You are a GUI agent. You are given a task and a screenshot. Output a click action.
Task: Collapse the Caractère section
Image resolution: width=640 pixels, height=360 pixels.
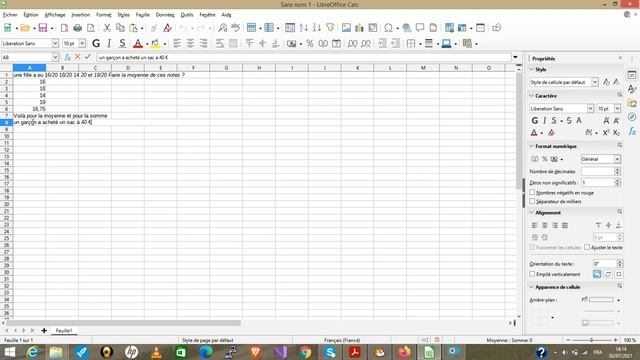click(x=532, y=96)
